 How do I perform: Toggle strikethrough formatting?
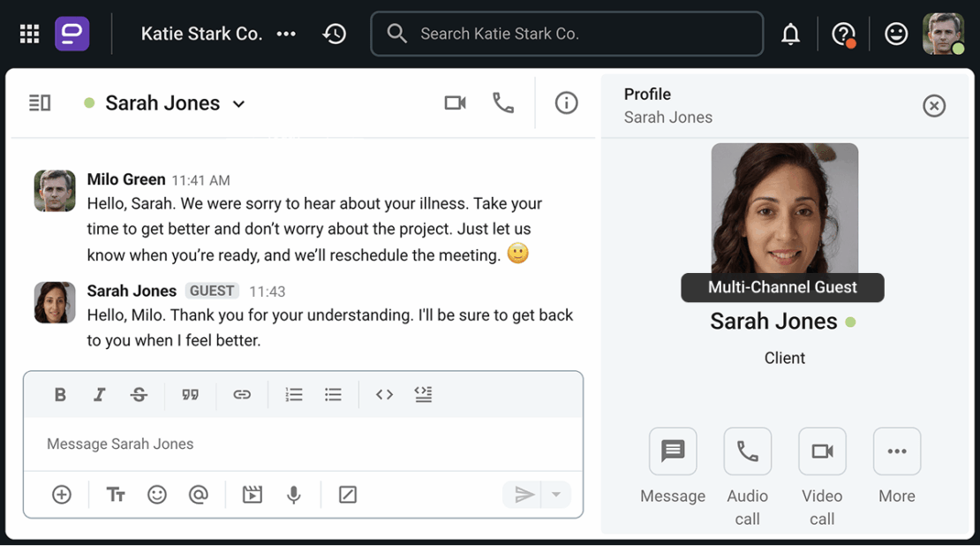139,395
